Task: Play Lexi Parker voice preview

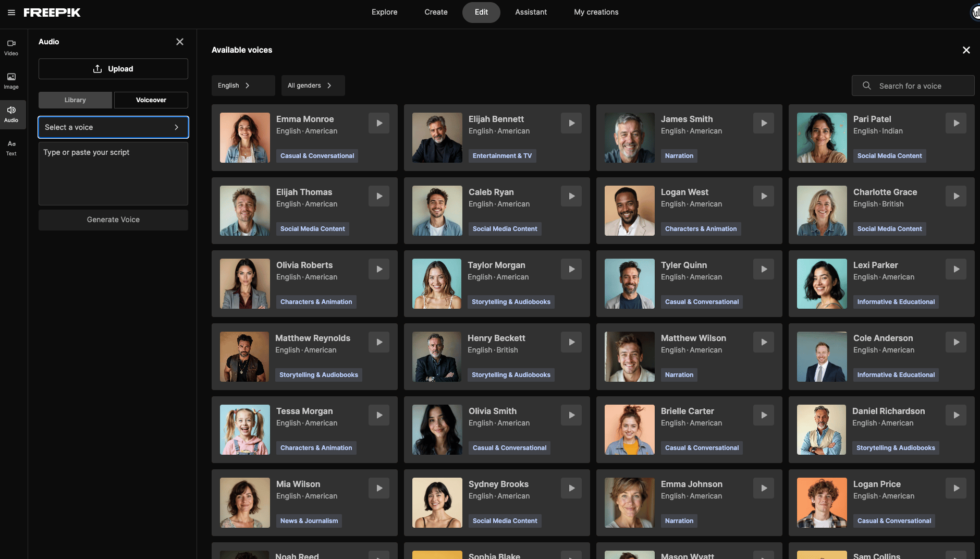Action: tap(957, 269)
